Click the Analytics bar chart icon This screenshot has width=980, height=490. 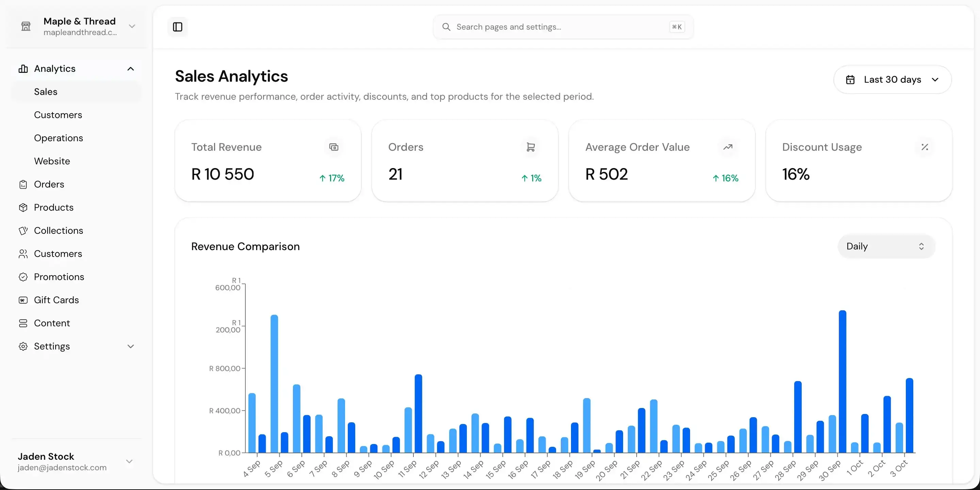click(23, 69)
